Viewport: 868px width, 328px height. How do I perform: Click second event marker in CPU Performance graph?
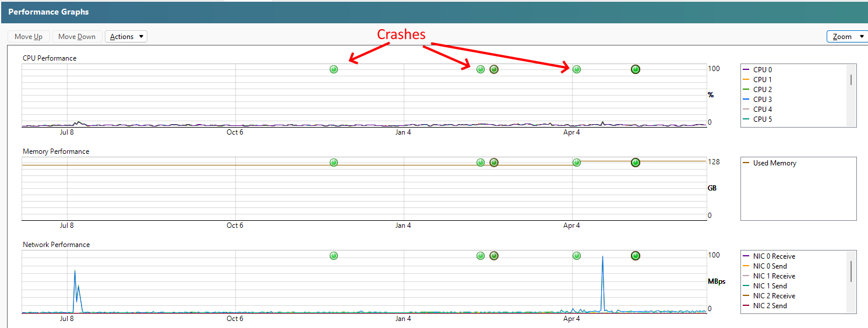pyautogui.click(x=481, y=69)
